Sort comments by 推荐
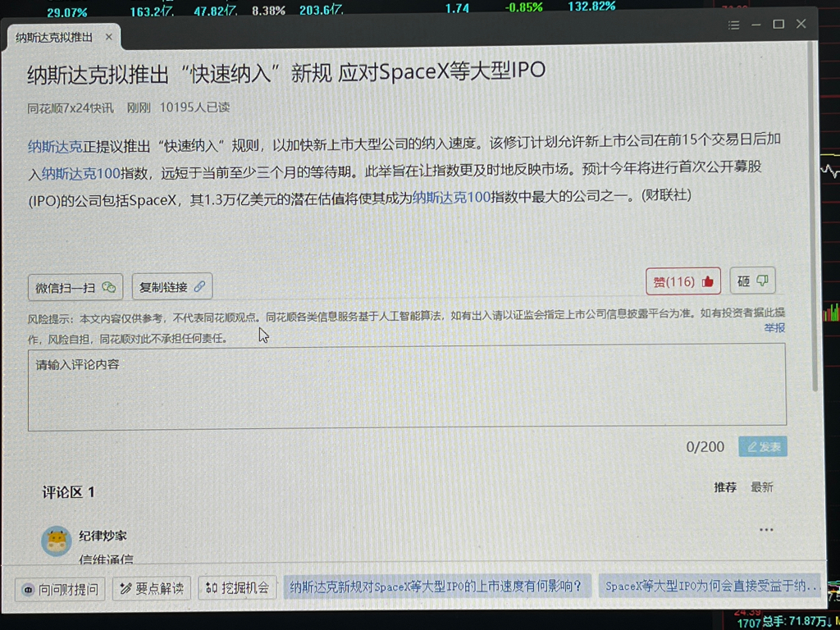840x630 pixels. pos(725,487)
